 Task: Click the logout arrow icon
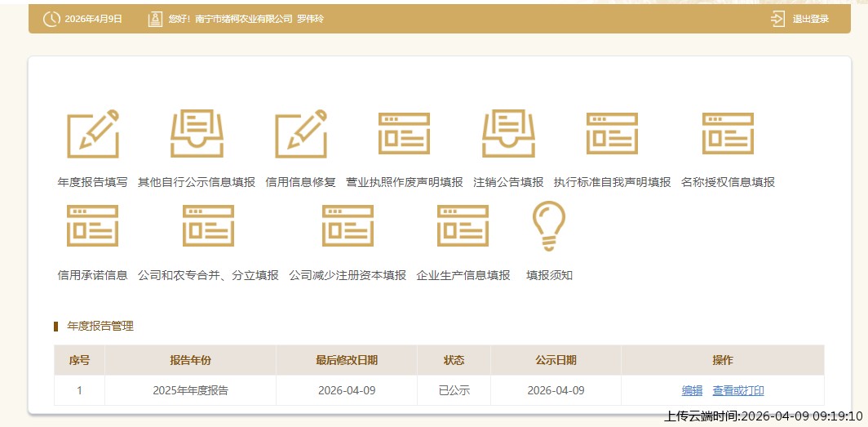(777, 19)
